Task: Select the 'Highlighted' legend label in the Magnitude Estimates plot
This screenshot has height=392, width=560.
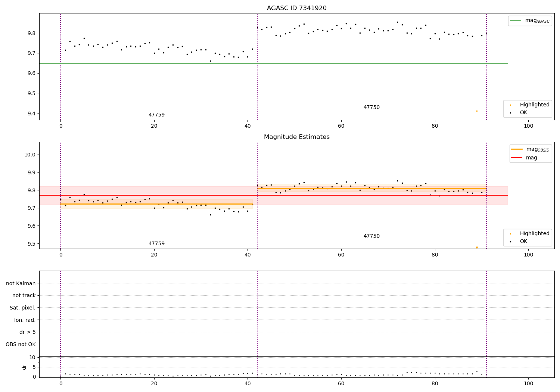Action: pos(535,233)
